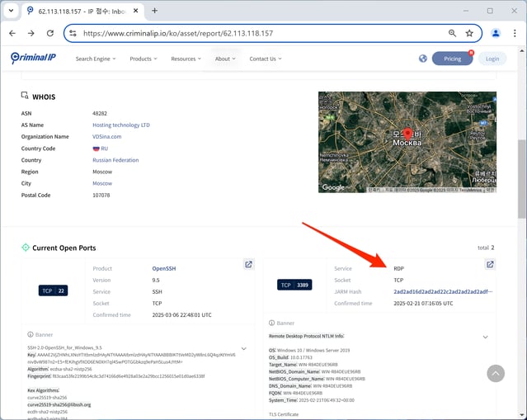Image resolution: width=527 pixels, height=420 pixels.
Task: Click the WHOIS section icon
Action: [x=25, y=96]
